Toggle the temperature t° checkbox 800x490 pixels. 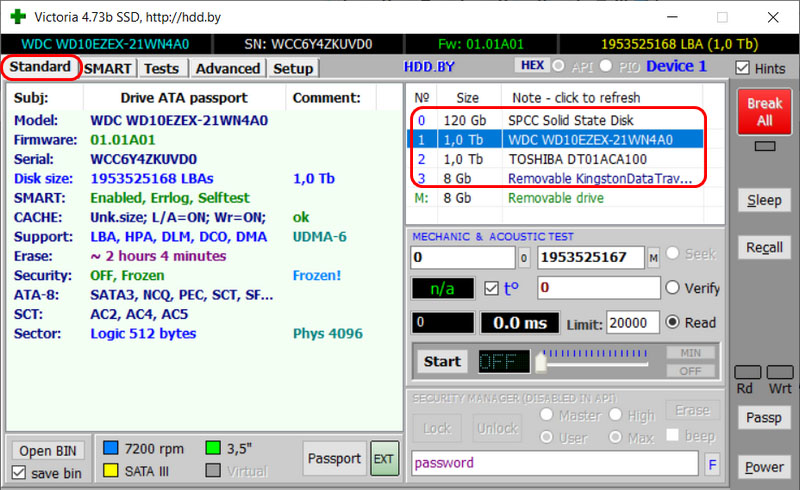(x=491, y=288)
